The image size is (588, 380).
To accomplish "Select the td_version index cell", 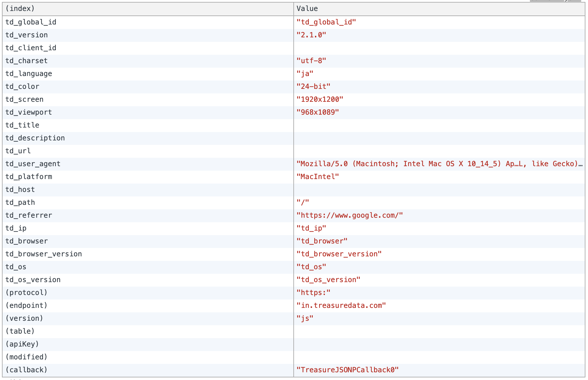I will (148, 35).
